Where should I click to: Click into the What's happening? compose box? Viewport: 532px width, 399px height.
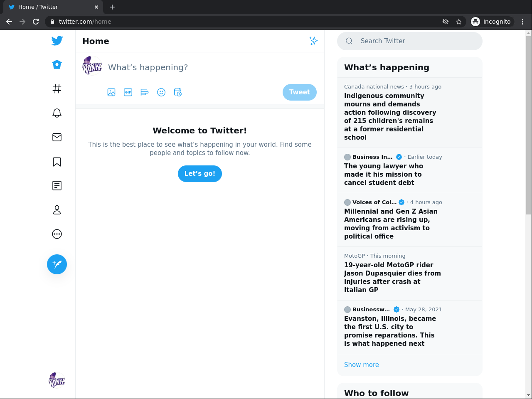click(x=212, y=67)
